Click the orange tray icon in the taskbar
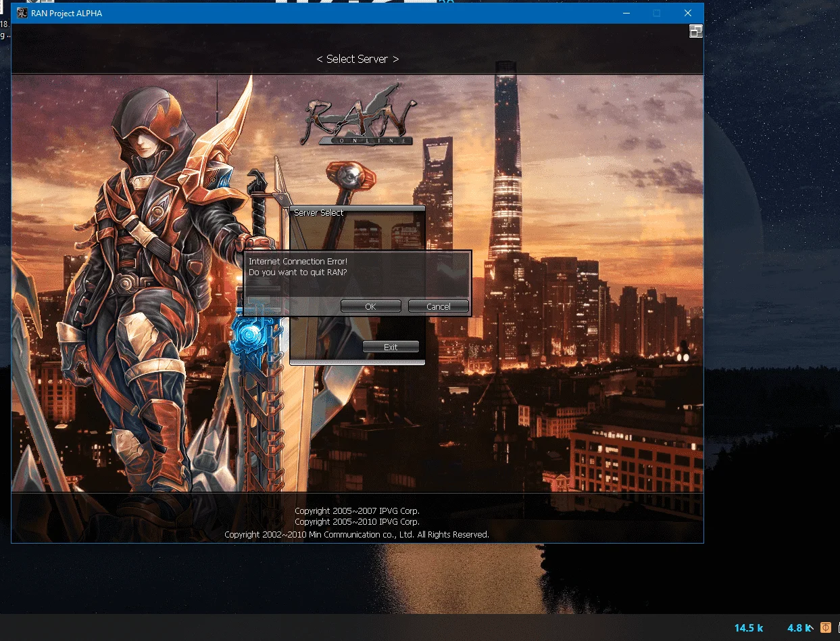 [x=826, y=627]
